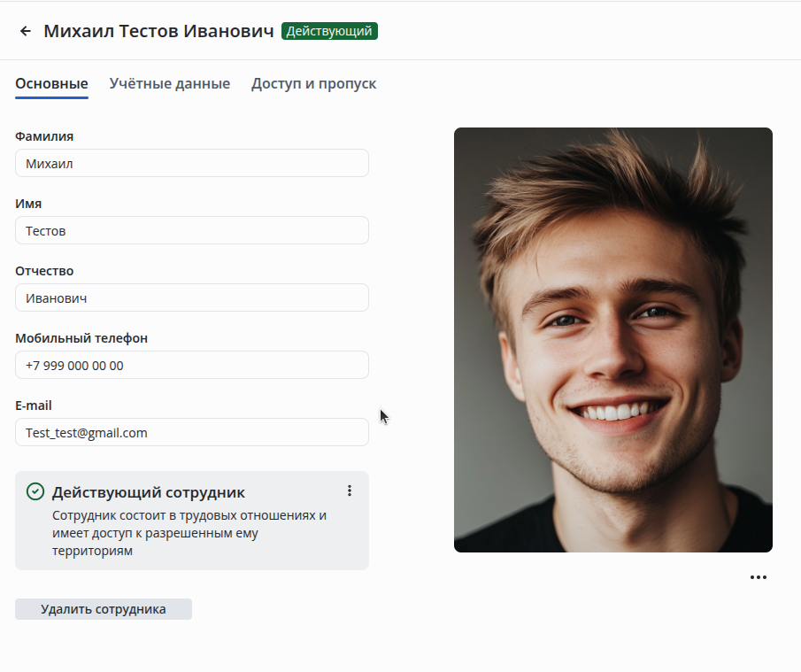
Task: Click the "Мобильный телефон" field label
Action: [x=81, y=338]
